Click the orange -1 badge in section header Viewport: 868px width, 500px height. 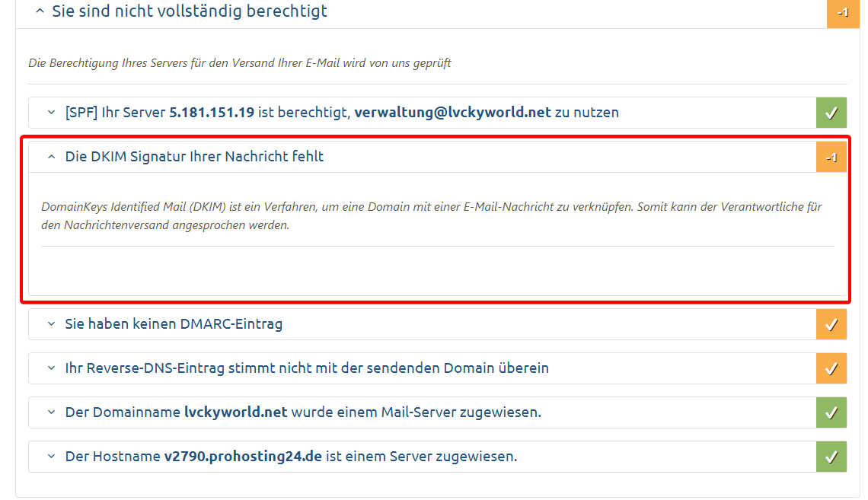click(x=843, y=13)
